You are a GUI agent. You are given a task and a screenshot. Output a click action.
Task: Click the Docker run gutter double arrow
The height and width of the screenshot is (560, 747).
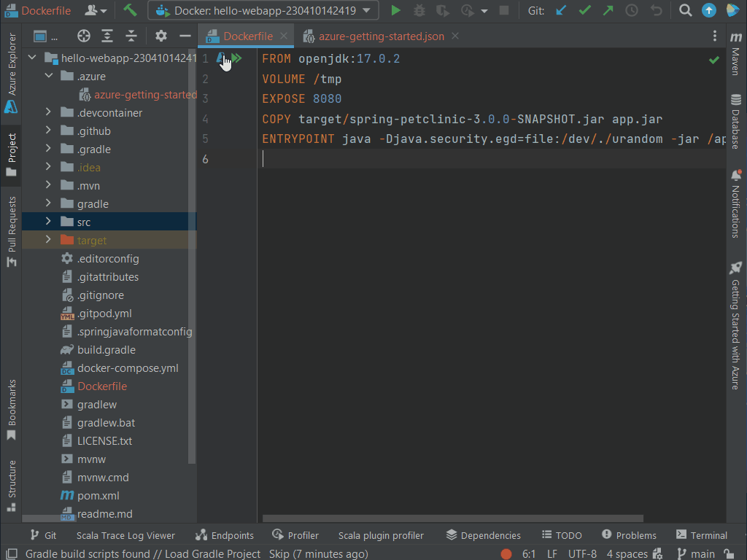click(237, 58)
